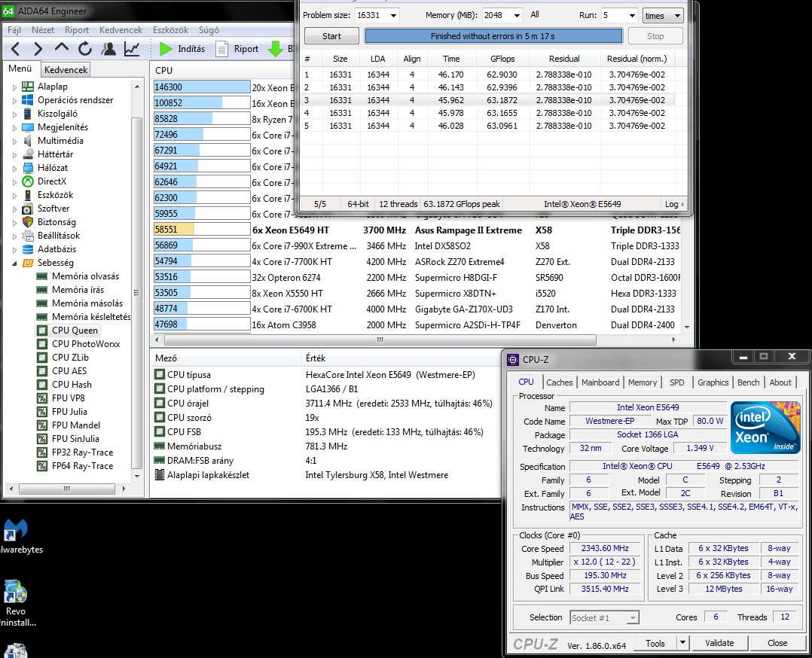This screenshot has height=658, width=812.
Task: Click the AIDA64 forward navigation arrow
Action: [x=38, y=49]
